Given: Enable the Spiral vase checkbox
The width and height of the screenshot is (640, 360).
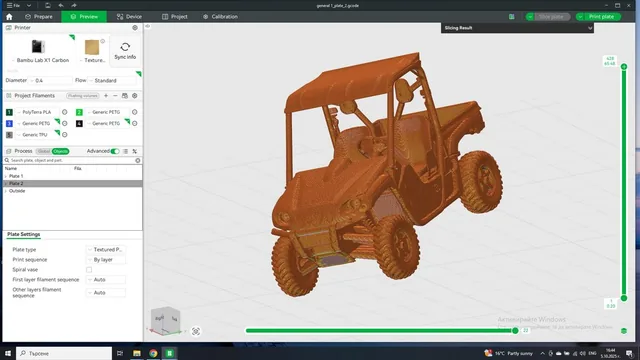Looking at the screenshot, I should 89,270.
